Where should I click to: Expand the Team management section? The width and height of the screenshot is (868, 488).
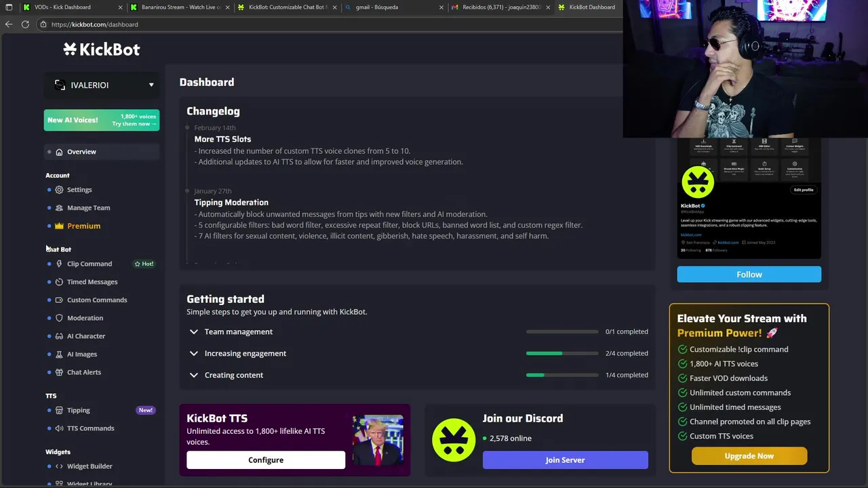tap(193, 331)
